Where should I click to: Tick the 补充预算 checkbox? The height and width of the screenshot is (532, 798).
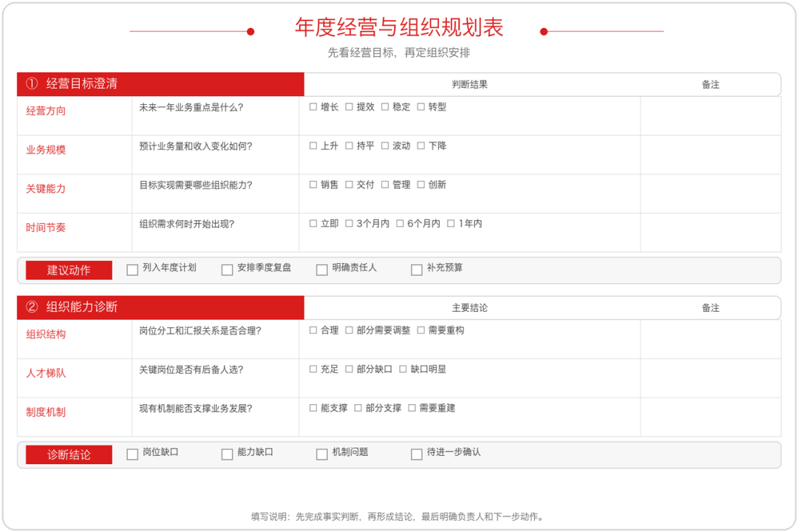click(x=416, y=270)
